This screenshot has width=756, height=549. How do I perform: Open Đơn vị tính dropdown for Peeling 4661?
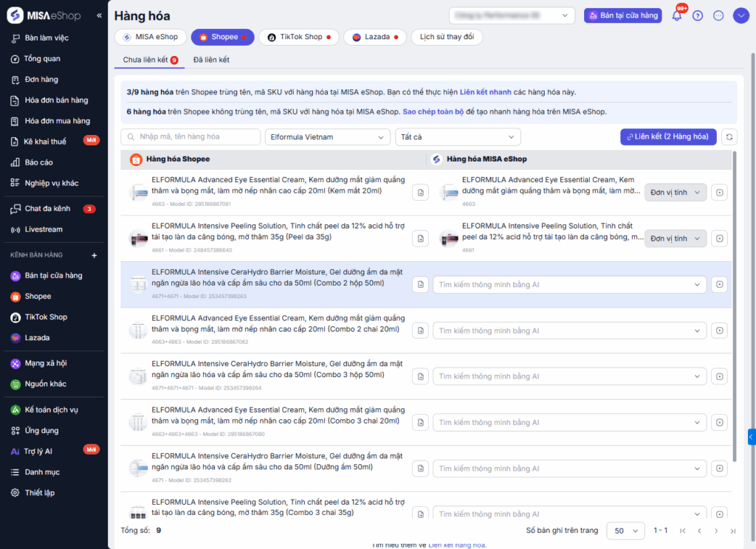coord(676,238)
